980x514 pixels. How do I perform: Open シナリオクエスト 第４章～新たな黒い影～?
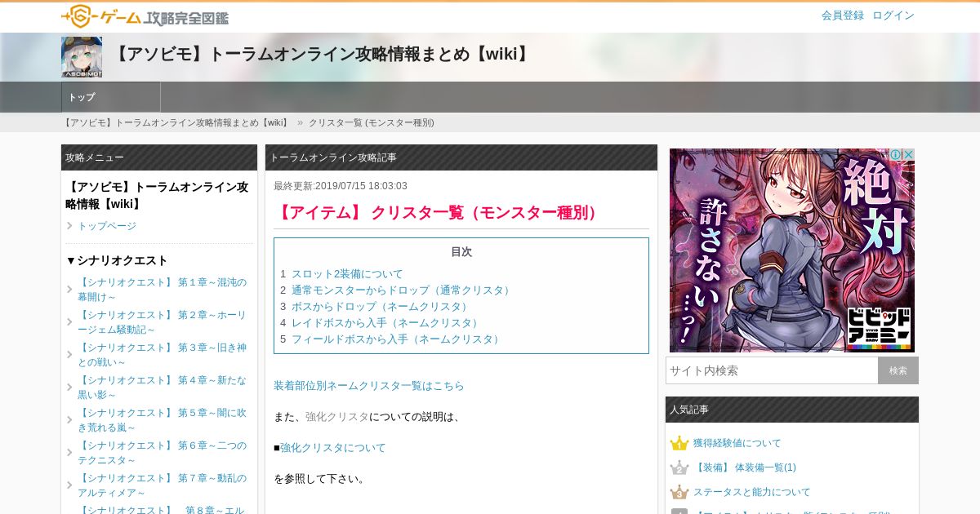point(162,388)
